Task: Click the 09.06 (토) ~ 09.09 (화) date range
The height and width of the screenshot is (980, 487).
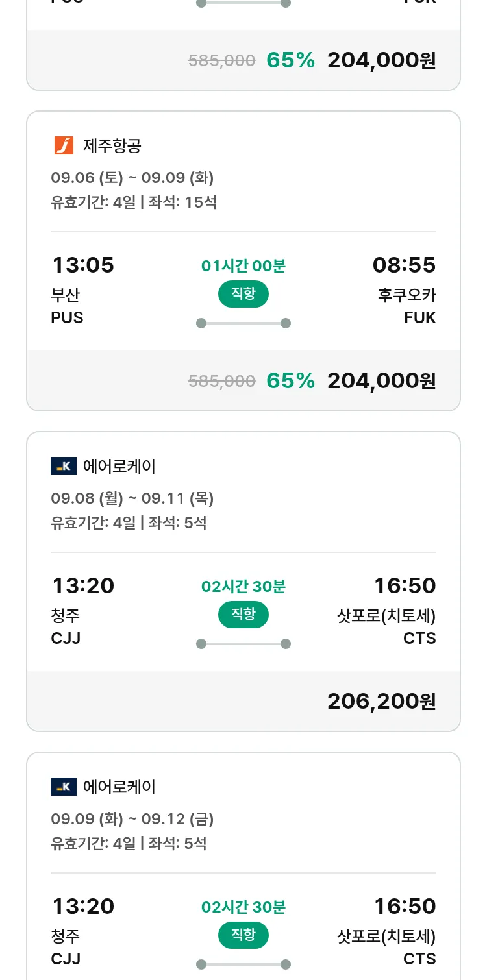Action: pyautogui.click(x=132, y=177)
